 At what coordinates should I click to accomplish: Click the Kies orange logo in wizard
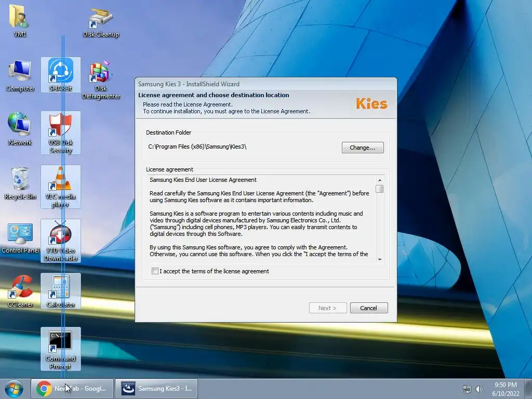[x=371, y=104]
